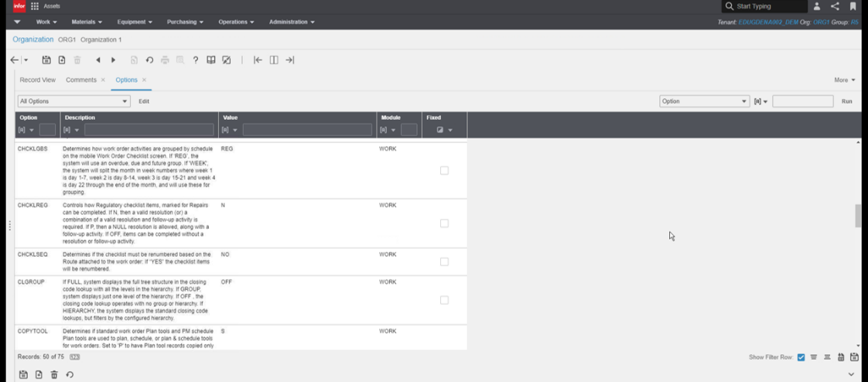
Task: Click the Reset undo icon in toolbar
Action: (149, 60)
